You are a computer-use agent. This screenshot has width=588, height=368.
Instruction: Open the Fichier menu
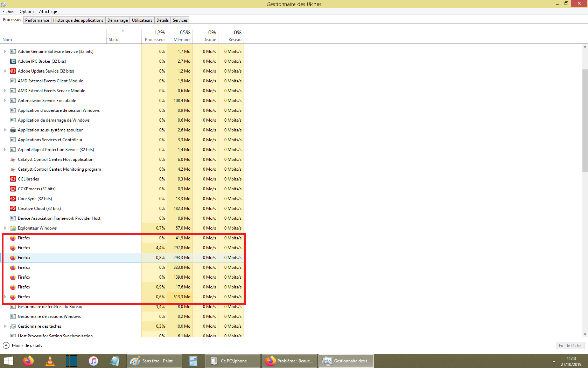click(8, 12)
